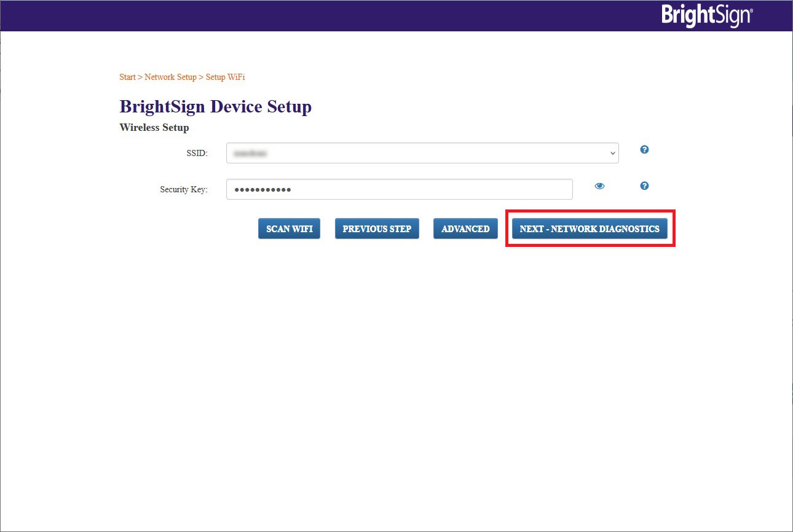Focus the Security Key password field

tap(400, 189)
